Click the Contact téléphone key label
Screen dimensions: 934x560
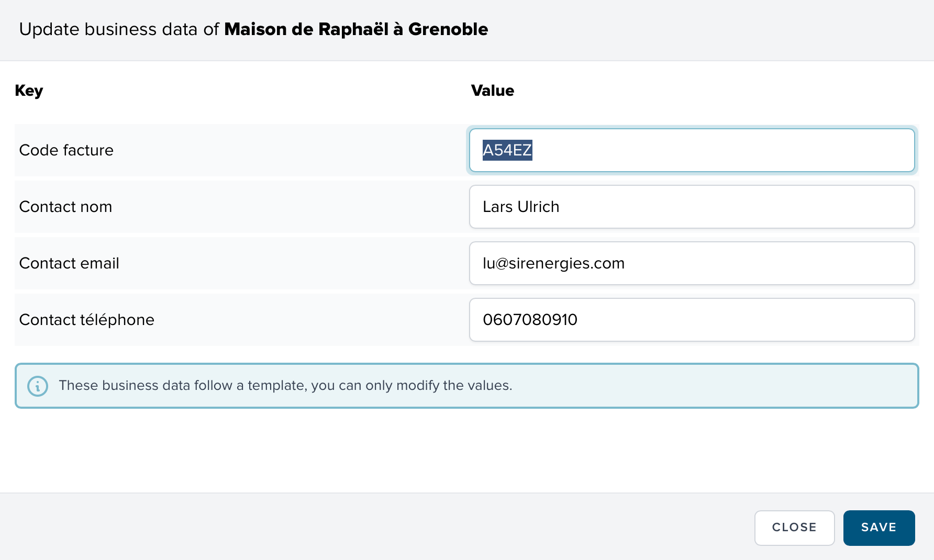87,320
